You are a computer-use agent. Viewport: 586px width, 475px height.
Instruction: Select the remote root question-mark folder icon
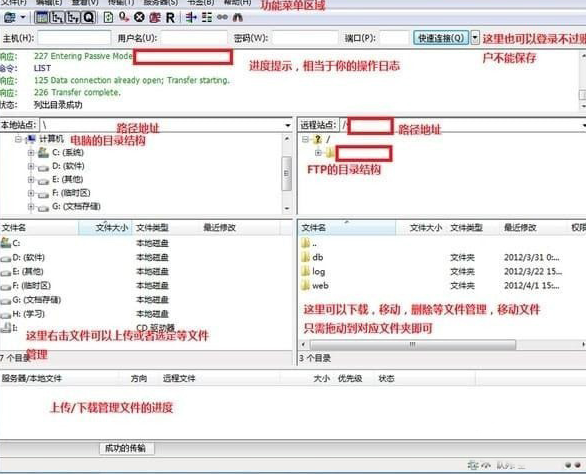pos(317,139)
